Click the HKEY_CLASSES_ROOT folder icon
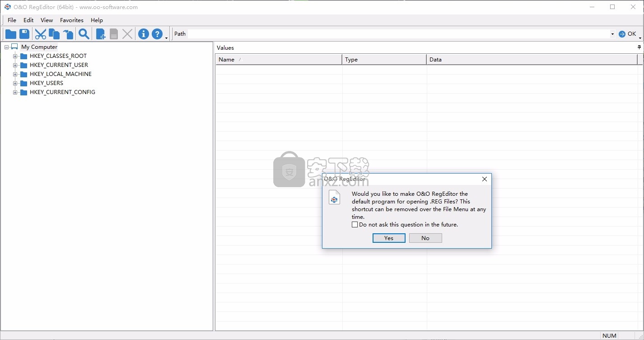This screenshot has width=644, height=340. click(x=23, y=56)
